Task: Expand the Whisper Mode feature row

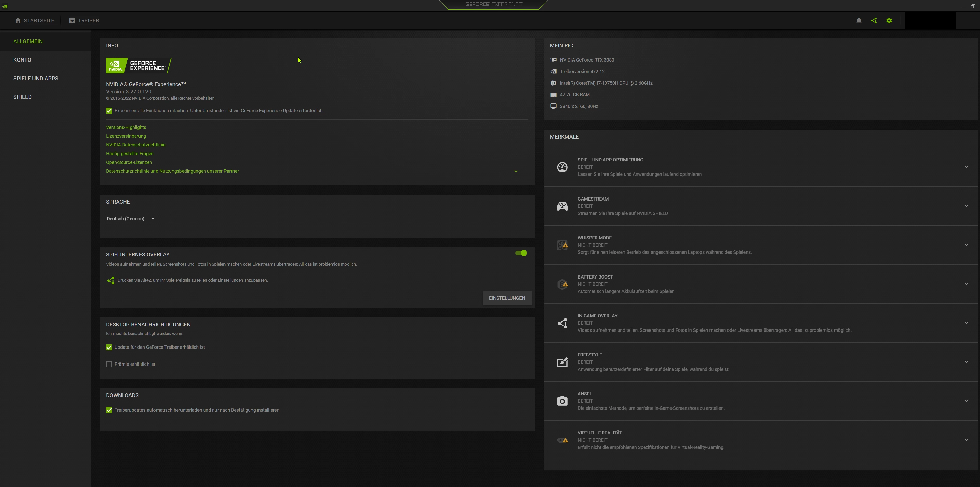Action: pyautogui.click(x=966, y=245)
